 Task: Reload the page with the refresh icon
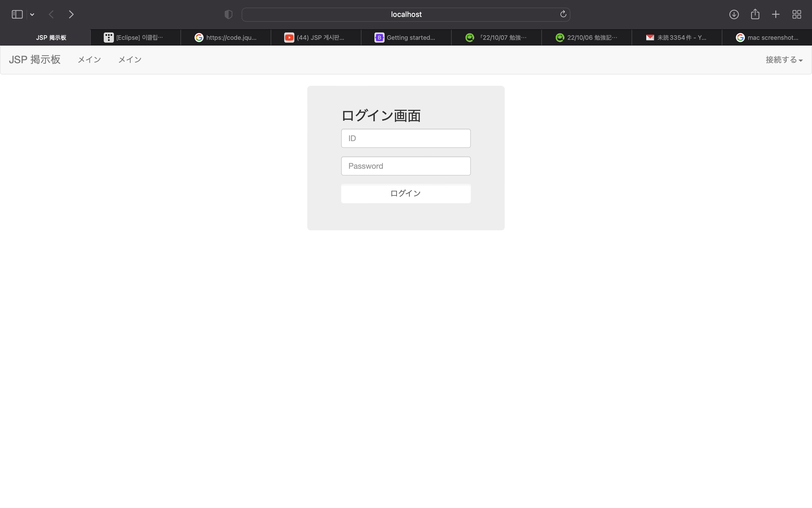point(563,14)
